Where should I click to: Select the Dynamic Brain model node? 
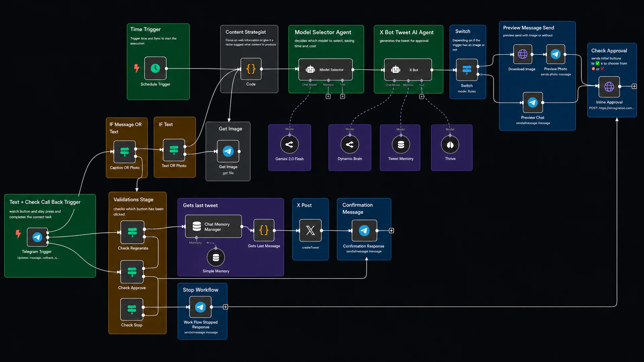(350, 144)
